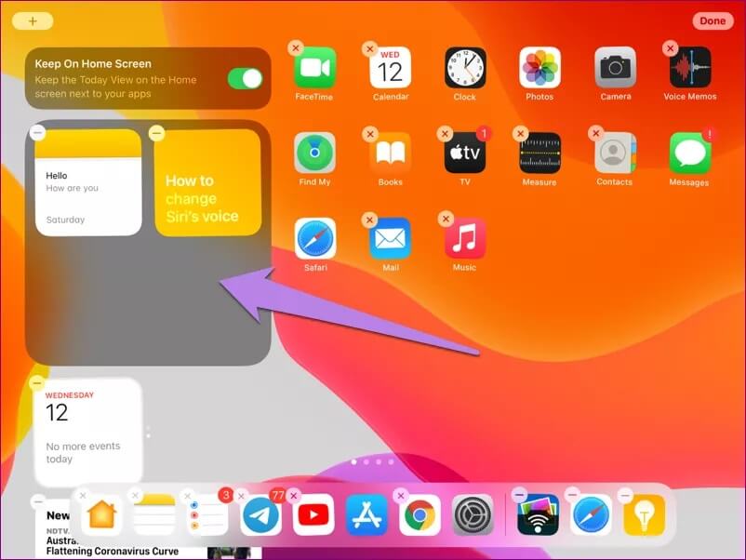Delete the Calendar app with its X badge
Image resolution: width=746 pixels, height=560 pixels.
click(369, 48)
